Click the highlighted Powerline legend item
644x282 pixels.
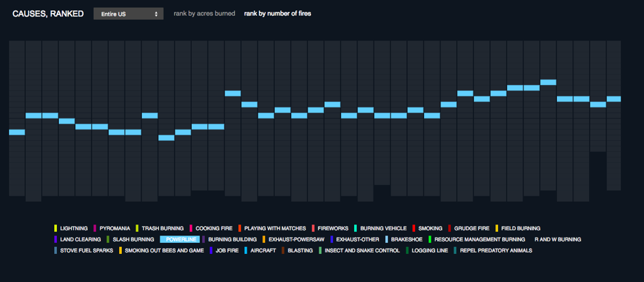coord(179,240)
